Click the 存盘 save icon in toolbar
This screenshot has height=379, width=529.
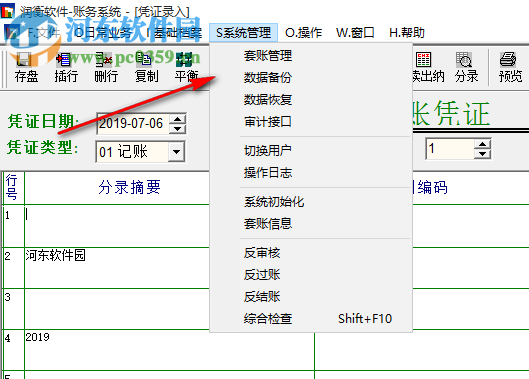click(26, 68)
